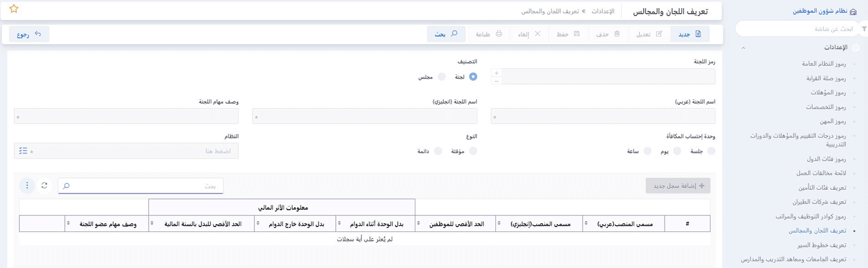Collapse the الإعدادات sidebar section

[x=743, y=48]
